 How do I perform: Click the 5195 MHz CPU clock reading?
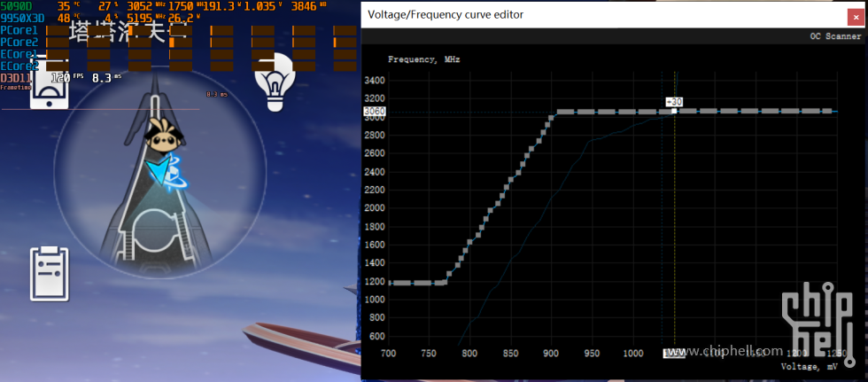[x=146, y=19]
